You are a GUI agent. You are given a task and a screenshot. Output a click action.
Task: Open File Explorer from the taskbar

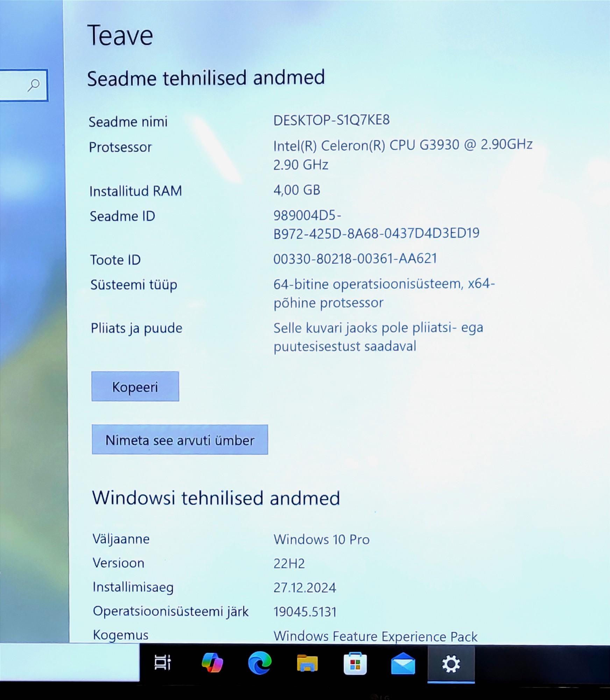pos(307,663)
